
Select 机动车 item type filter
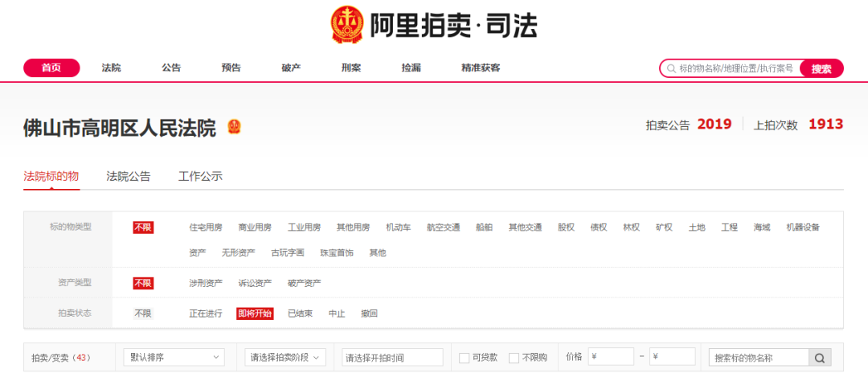[x=398, y=227]
